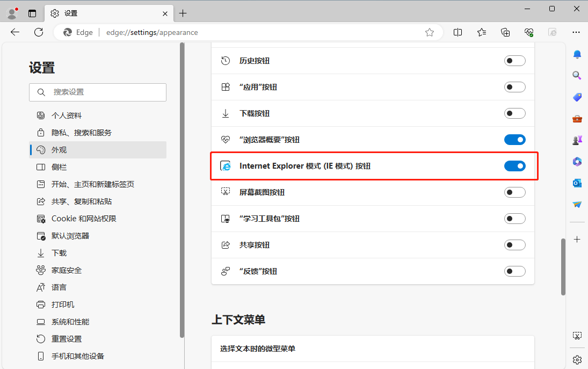Image resolution: width=588 pixels, height=369 pixels.
Task: Open the Collections toolbar icon
Action: click(x=505, y=32)
